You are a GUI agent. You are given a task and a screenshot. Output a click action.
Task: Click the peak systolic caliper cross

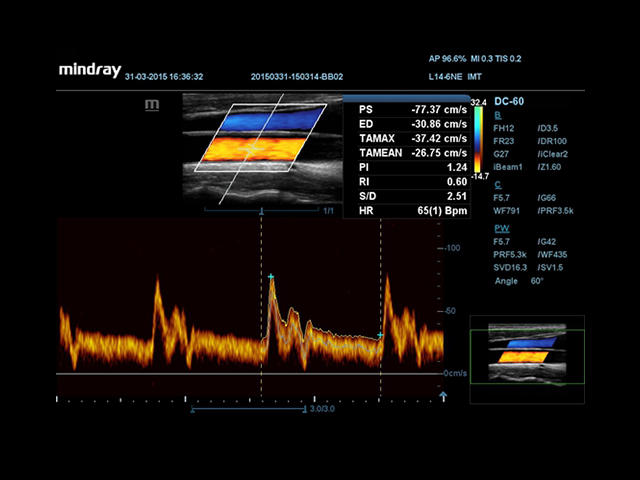[x=271, y=277]
